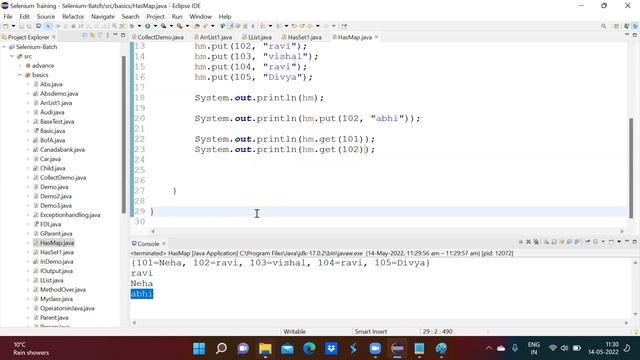Viewport: 640px width, 360px height.
Task: Open the Source menu
Action: (46, 16)
